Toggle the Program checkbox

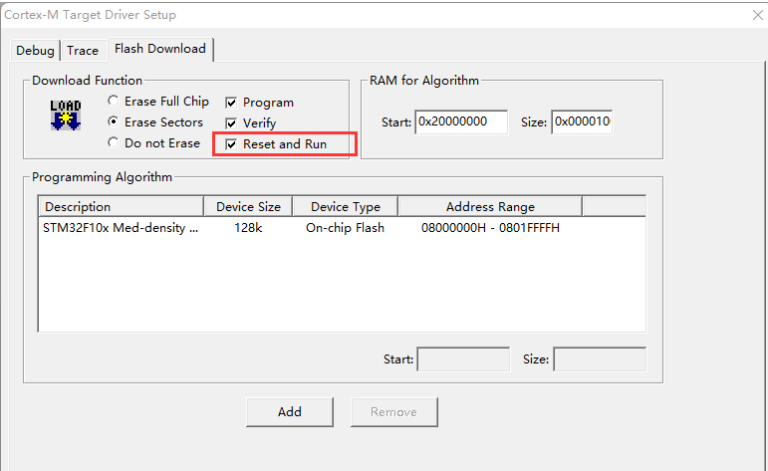pos(231,102)
